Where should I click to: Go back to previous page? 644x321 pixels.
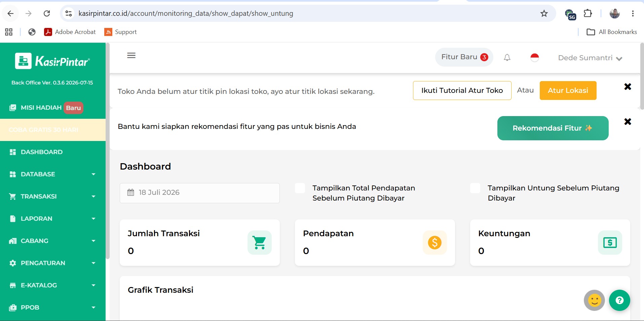[10, 13]
